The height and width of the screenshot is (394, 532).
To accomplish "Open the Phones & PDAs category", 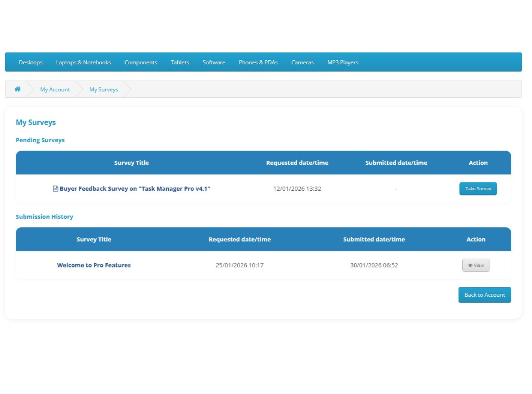I will 258,62.
